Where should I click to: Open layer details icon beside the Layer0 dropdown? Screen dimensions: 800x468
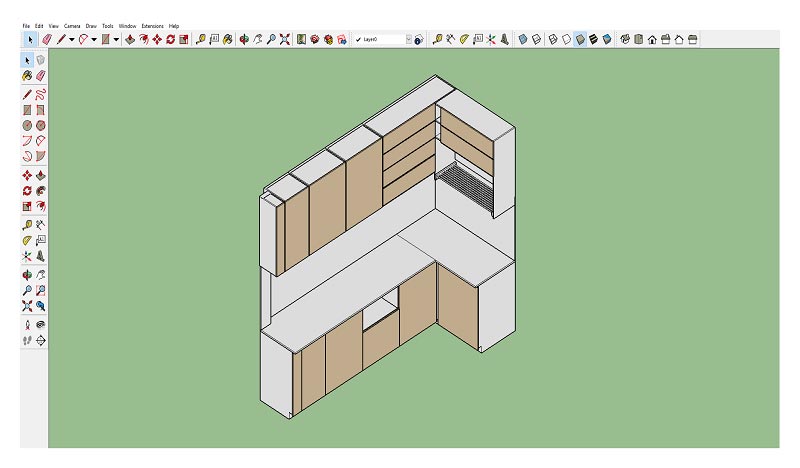419,39
